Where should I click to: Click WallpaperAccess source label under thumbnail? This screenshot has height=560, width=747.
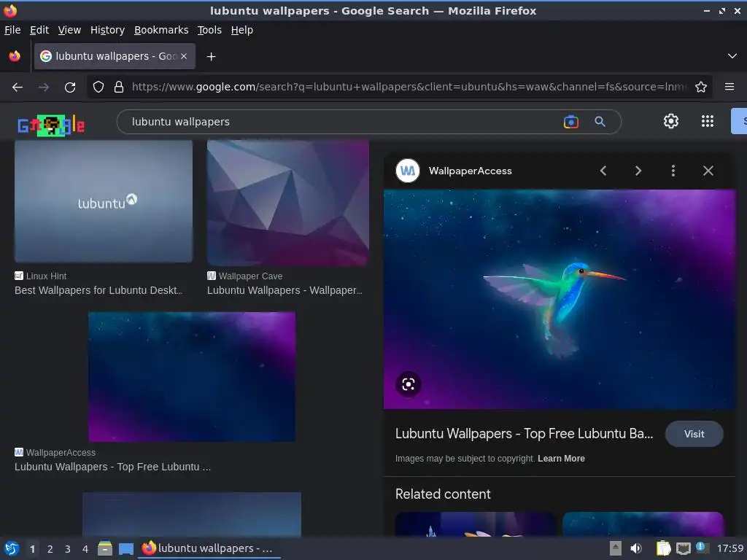click(61, 452)
